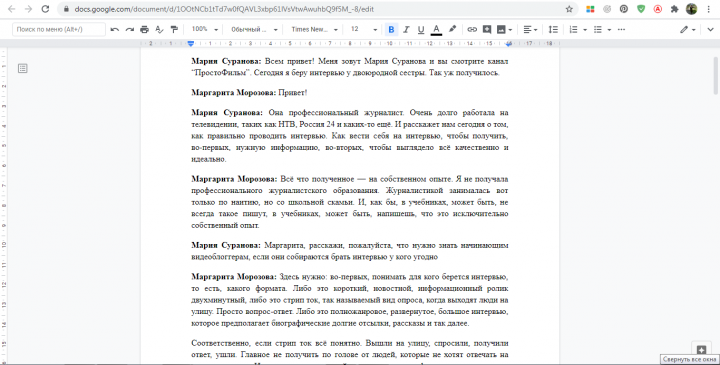Open line spacing options
720x365 pixels.
pyautogui.click(x=553, y=29)
